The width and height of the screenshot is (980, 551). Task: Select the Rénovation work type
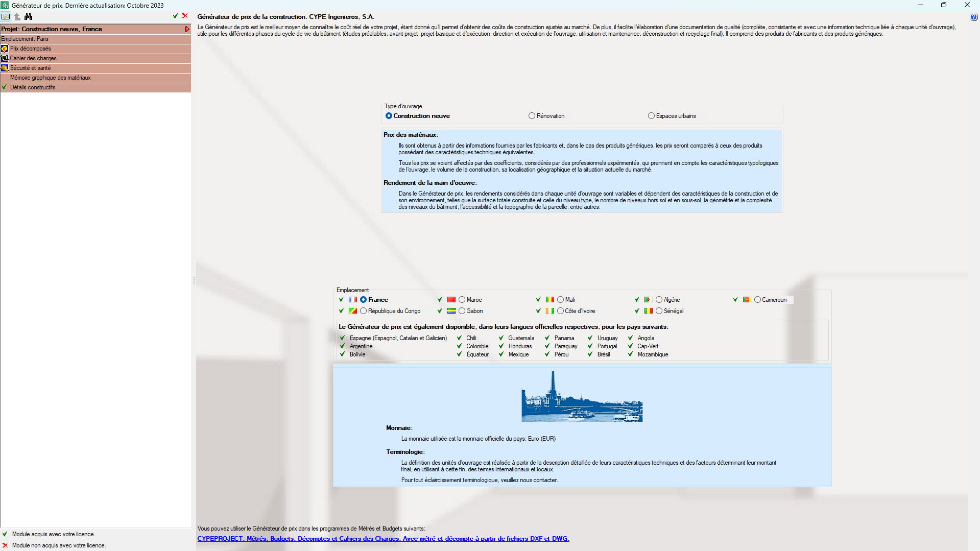pos(532,116)
